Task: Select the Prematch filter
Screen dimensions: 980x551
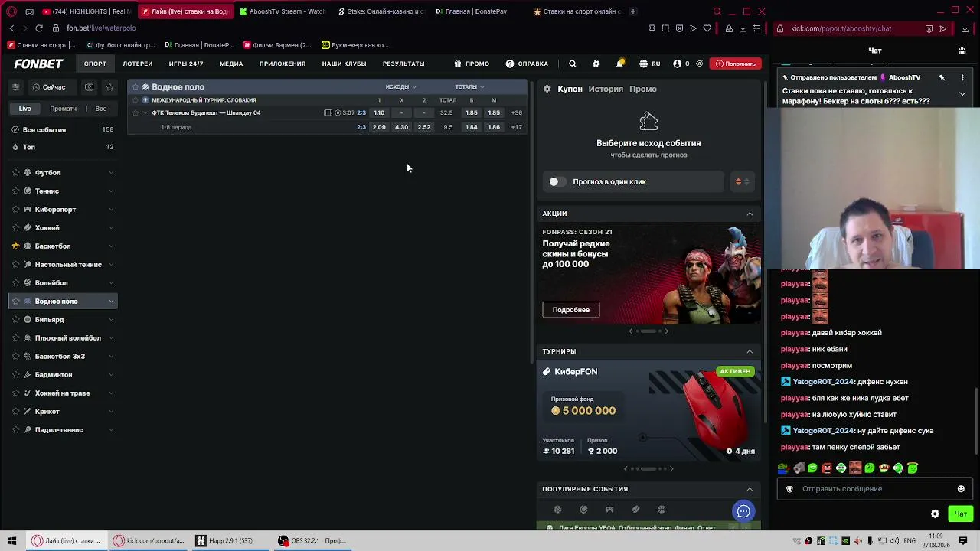Action: 63,109
